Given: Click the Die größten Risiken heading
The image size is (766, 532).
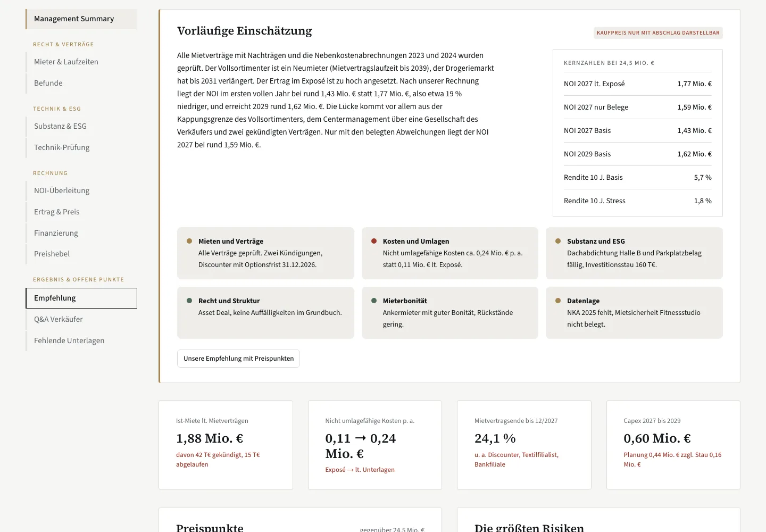Looking at the screenshot, I should coord(529,527).
